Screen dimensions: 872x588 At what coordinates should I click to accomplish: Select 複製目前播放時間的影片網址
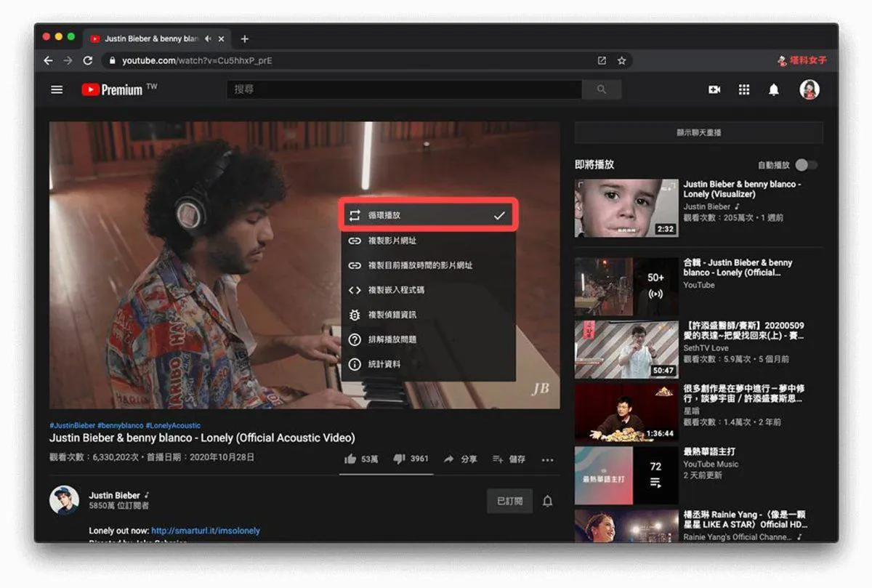(x=428, y=265)
